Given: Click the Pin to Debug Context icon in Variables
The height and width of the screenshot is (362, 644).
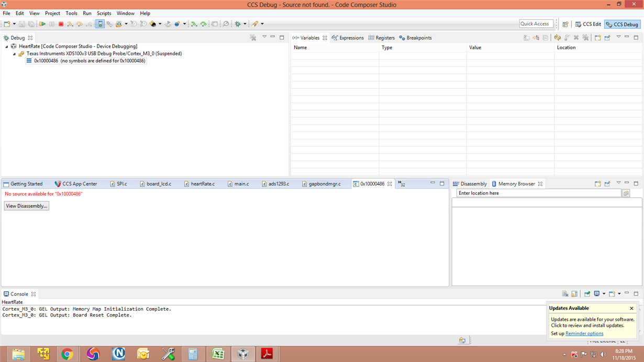Looking at the screenshot, I should (x=607, y=38).
